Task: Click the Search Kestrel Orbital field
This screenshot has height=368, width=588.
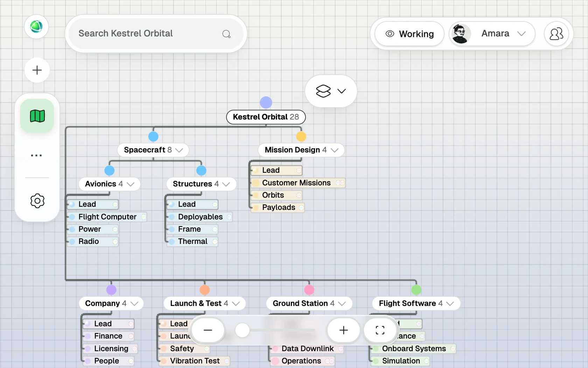Action: (x=156, y=34)
